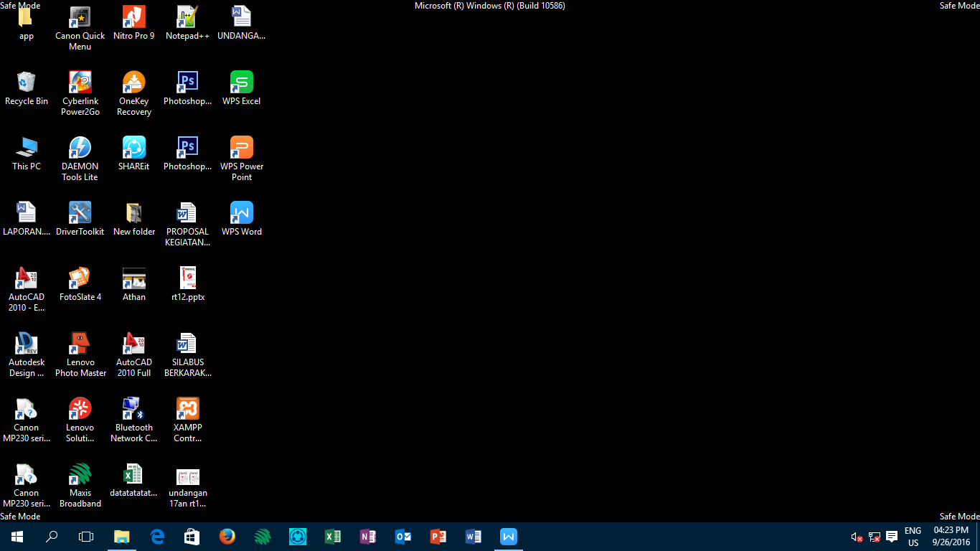Switch to WPS Writer on the taskbar

point(509,537)
